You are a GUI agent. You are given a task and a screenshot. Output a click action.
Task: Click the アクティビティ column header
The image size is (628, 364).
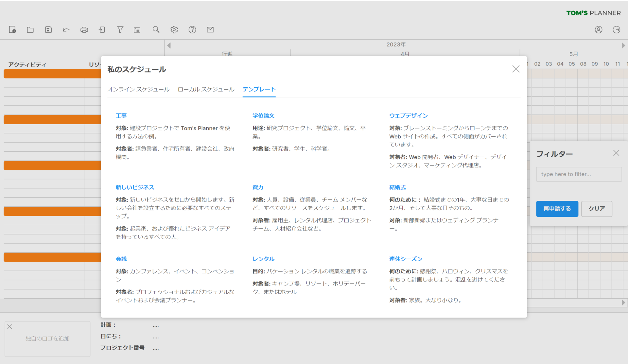pos(27,65)
